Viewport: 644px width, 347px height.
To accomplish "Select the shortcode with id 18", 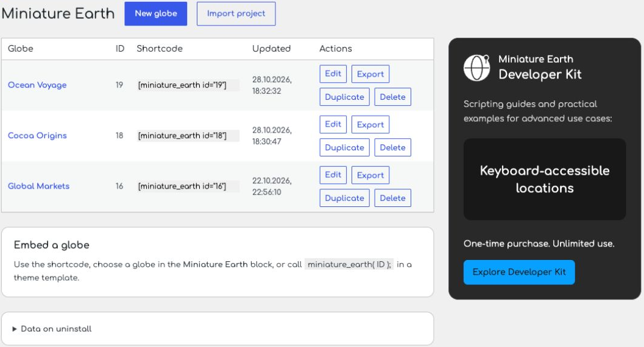I will pos(188,135).
